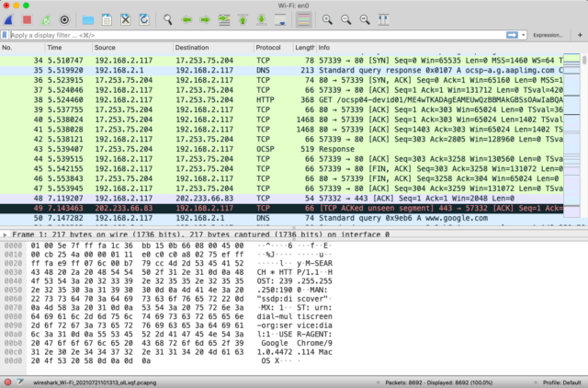
Task: Select packet 49 TCP ACKed unseen segment
Action: point(282,209)
